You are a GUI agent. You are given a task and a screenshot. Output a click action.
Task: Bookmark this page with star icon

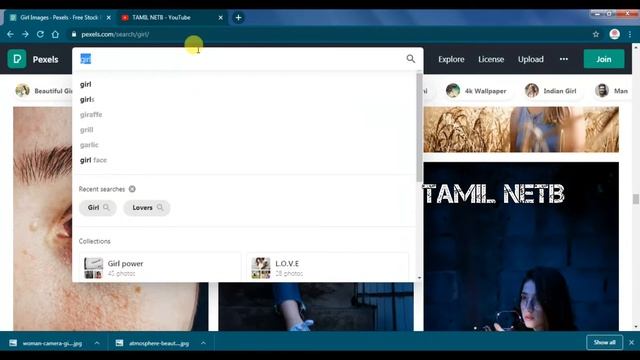(596, 34)
